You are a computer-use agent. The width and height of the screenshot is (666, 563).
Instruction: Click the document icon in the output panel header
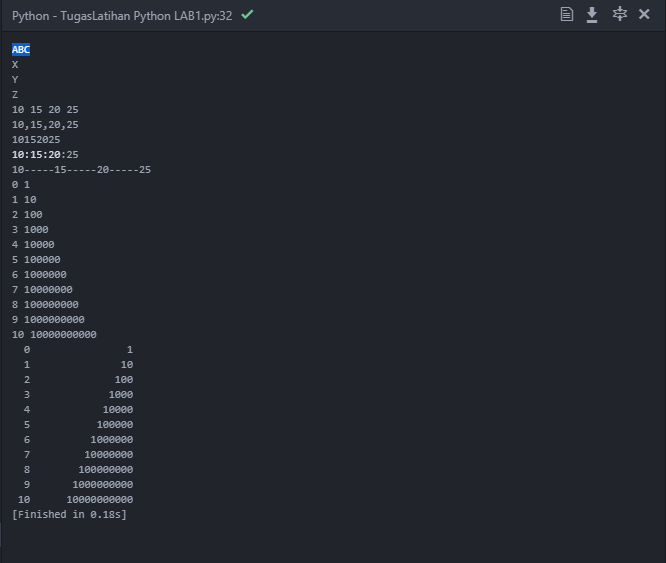(567, 14)
